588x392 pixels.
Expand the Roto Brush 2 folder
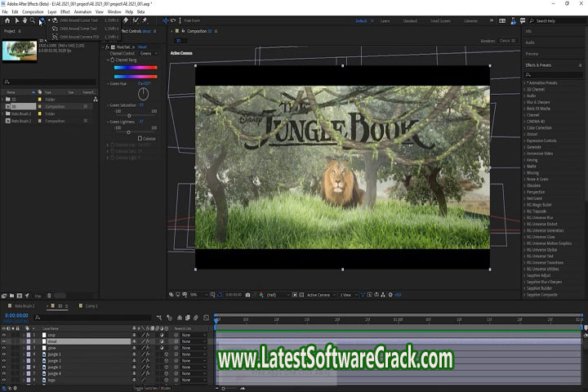3,114
